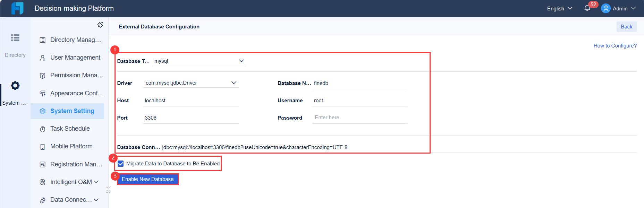Click the Host field containing localhost
644x208 pixels.
point(191,101)
